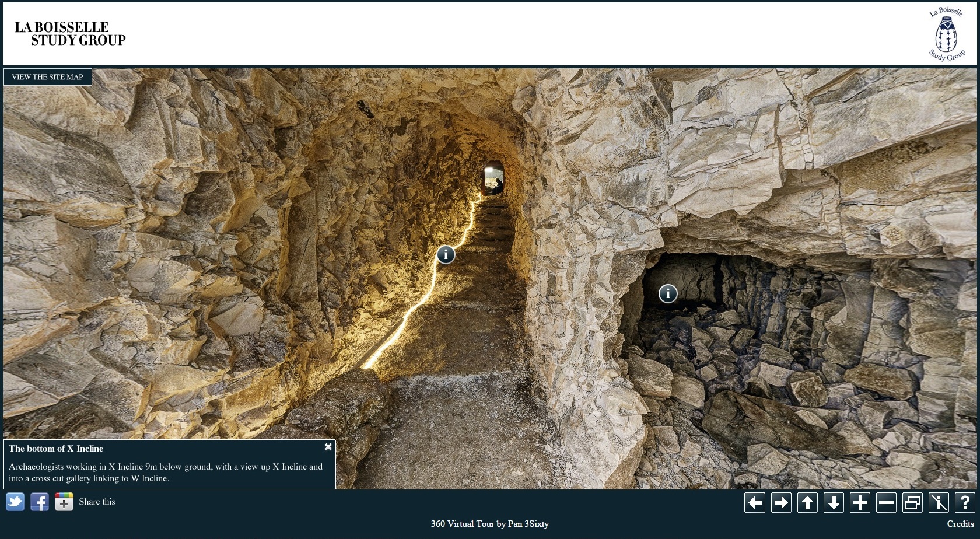The image size is (980, 539).
Task: Toggle fullscreen mode for the tour
Action: click(912, 502)
